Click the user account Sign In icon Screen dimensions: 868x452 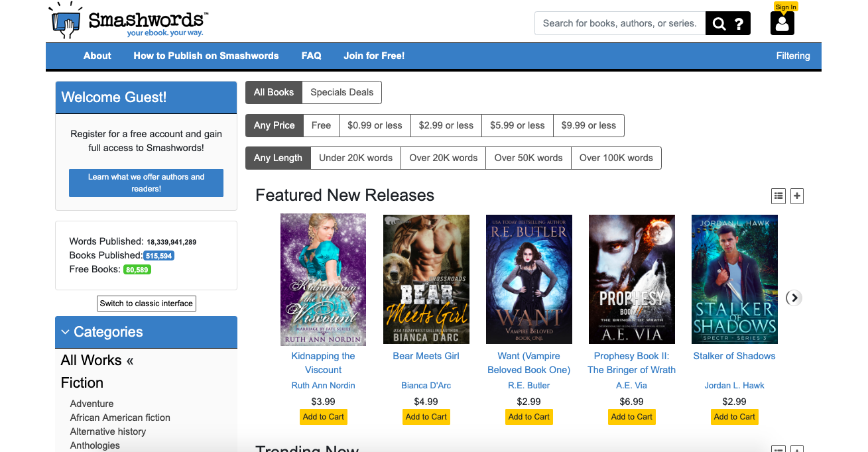[782, 23]
